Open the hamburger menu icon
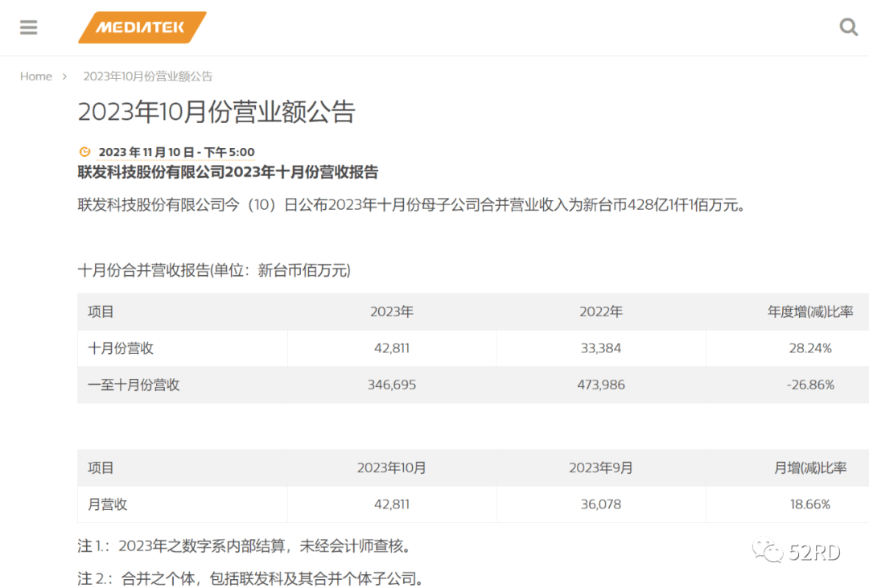This screenshot has height=588, width=869. 29,27
